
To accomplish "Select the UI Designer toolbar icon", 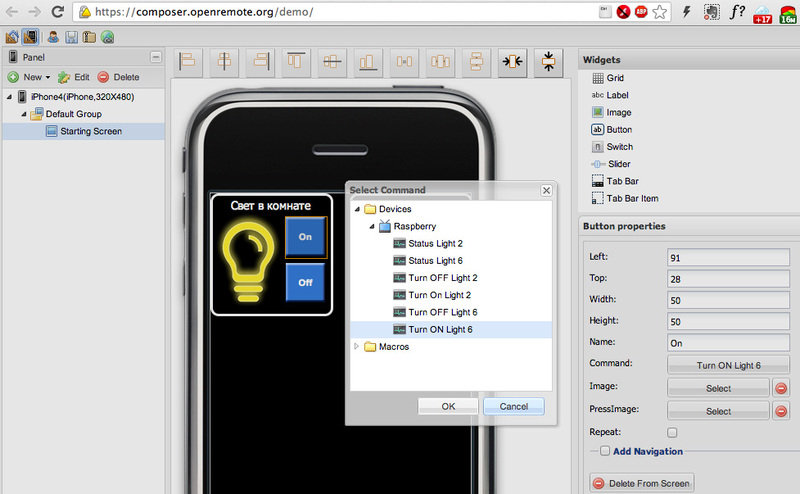I will [30, 37].
